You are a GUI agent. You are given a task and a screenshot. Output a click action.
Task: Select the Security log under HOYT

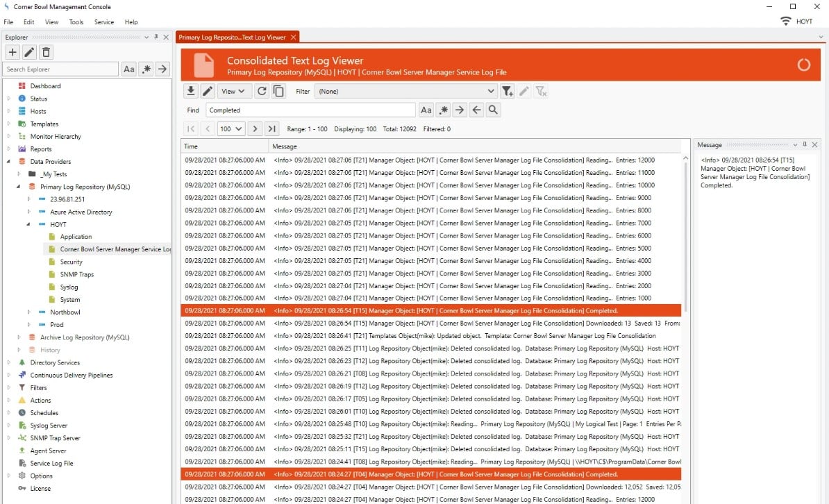pos(71,262)
